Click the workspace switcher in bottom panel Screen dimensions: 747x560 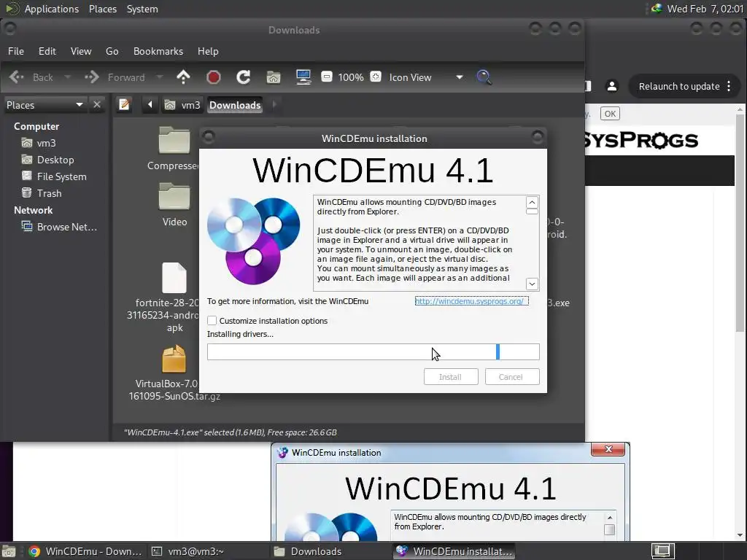(663, 551)
